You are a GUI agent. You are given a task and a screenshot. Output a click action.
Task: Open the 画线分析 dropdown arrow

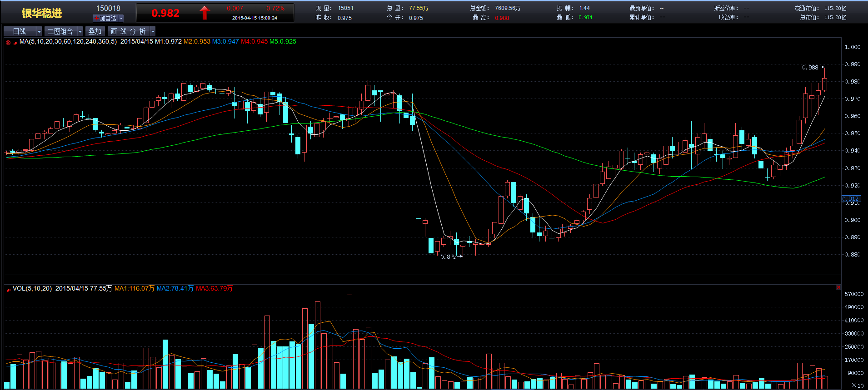pyautogui.click(x=153, y=31)
